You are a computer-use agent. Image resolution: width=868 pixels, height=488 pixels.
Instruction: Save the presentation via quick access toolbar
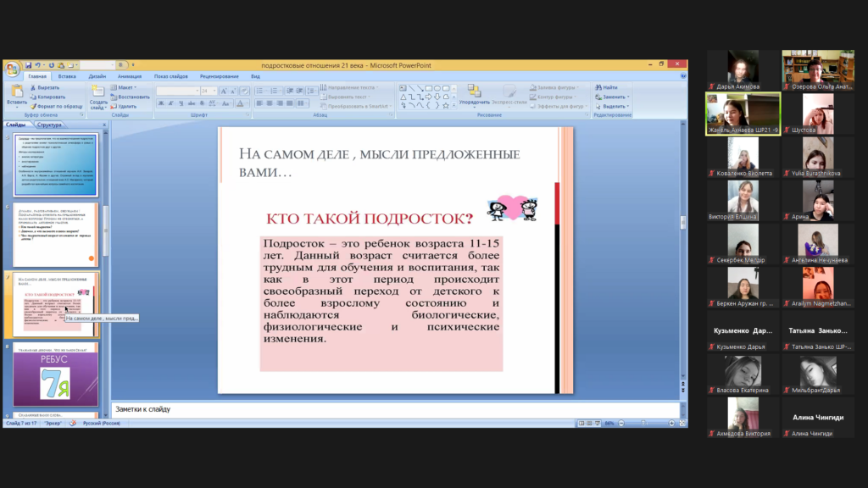[x=28, y=65]
